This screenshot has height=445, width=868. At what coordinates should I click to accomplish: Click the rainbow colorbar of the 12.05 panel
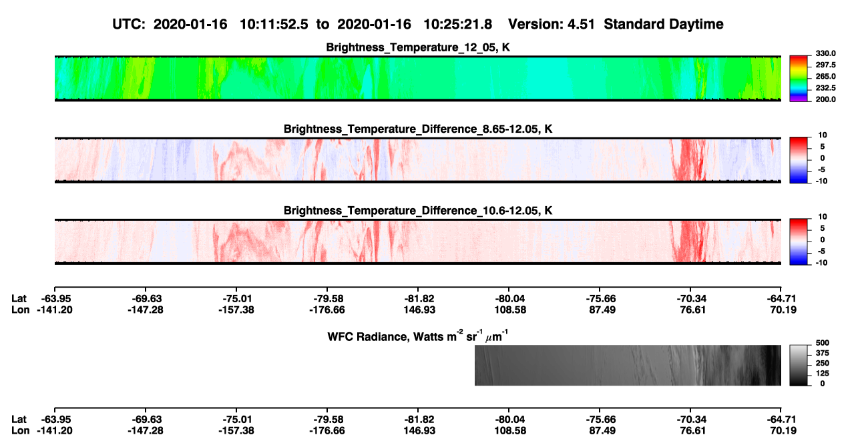point(799,79)
